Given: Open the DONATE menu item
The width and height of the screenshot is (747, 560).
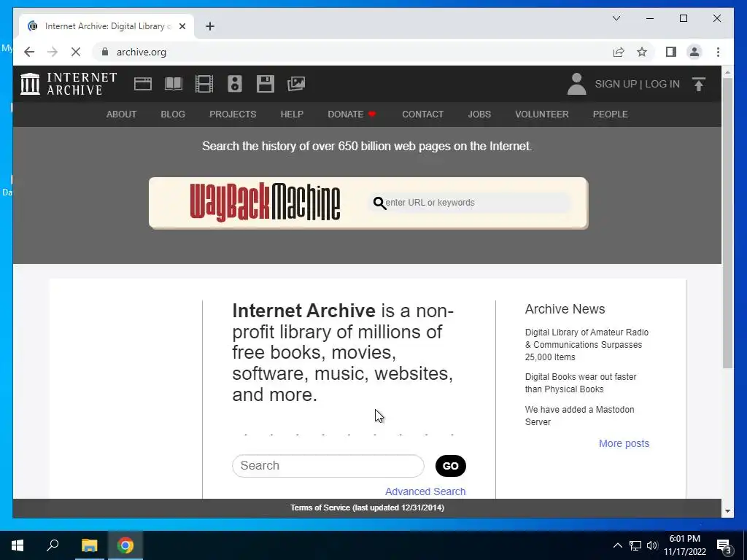Looking at the screenshot, I should click(x=352, y=114).
